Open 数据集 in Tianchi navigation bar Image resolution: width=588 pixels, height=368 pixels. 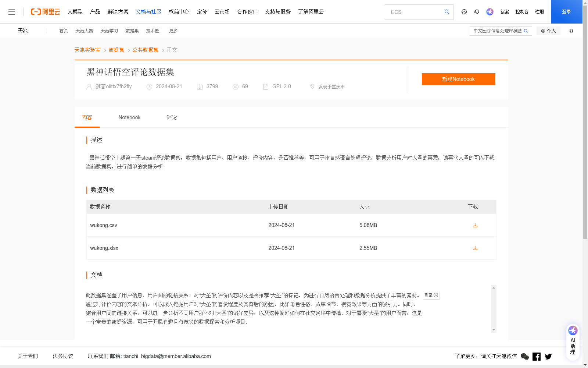point(132,31)
